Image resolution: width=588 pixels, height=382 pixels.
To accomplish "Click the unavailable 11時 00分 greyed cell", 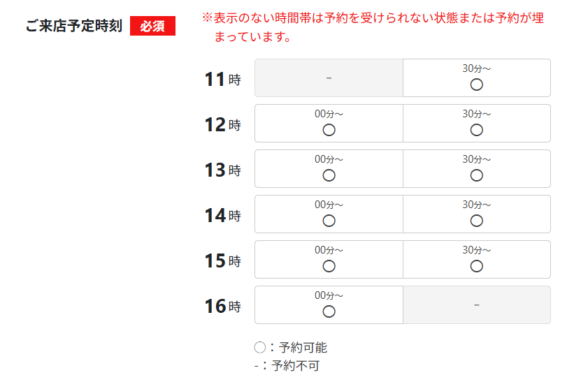I will [x=329, y=78].
